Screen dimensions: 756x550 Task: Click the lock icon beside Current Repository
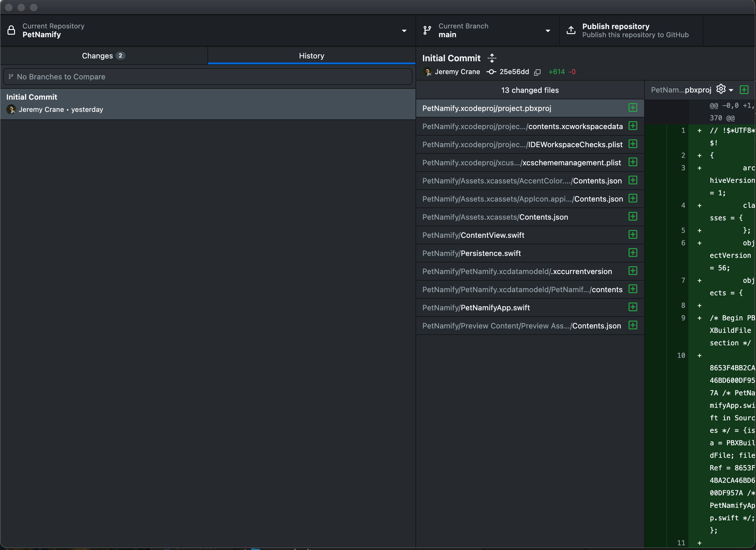[x=11, y=30]
